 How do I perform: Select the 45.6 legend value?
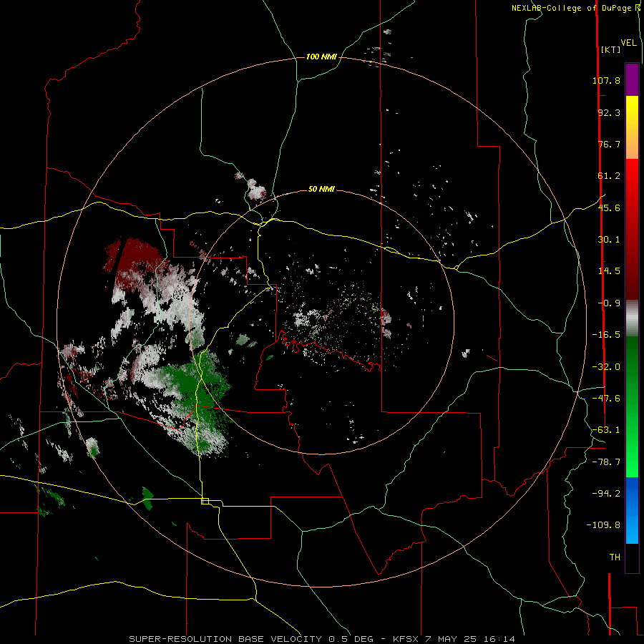point(609,208)
